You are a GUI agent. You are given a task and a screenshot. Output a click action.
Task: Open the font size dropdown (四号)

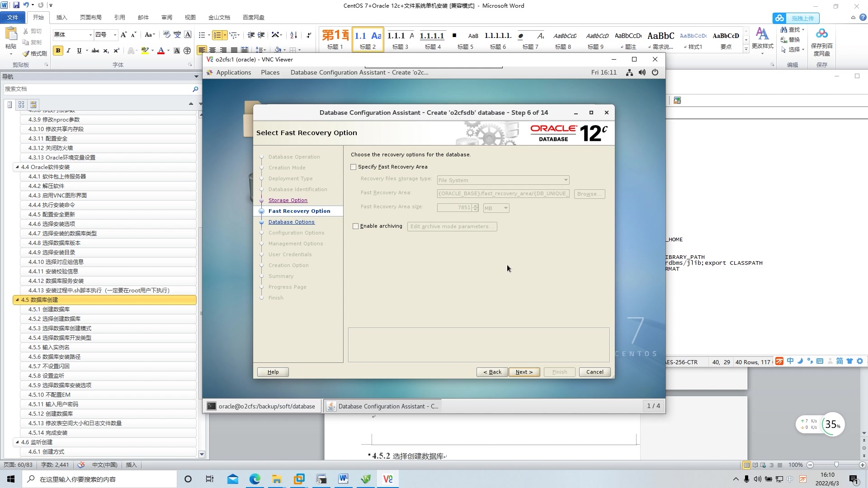pos(115,35)
